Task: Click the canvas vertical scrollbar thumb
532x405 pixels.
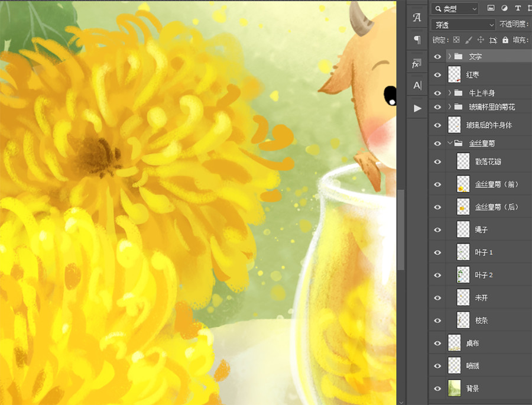Action: point(401,230)
